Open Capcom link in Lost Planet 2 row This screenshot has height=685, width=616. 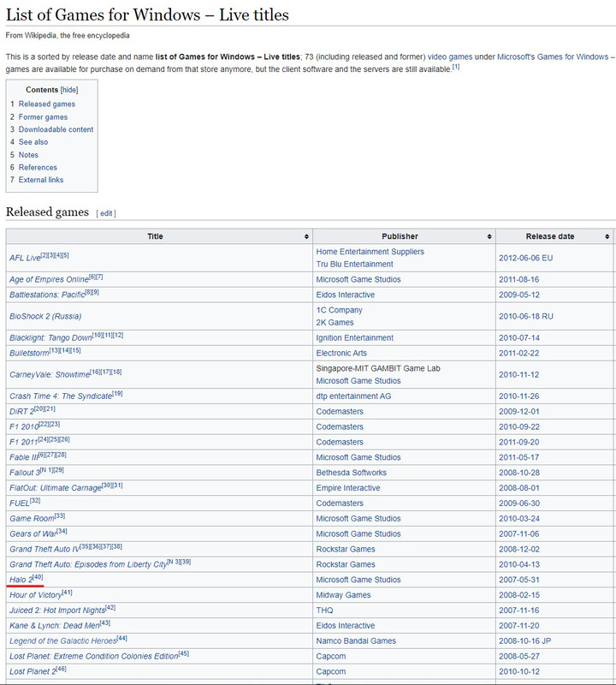(x=331, y=671)
